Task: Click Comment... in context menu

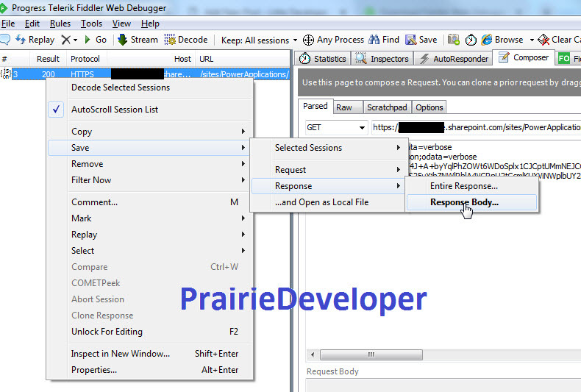Action: (150, 202)
